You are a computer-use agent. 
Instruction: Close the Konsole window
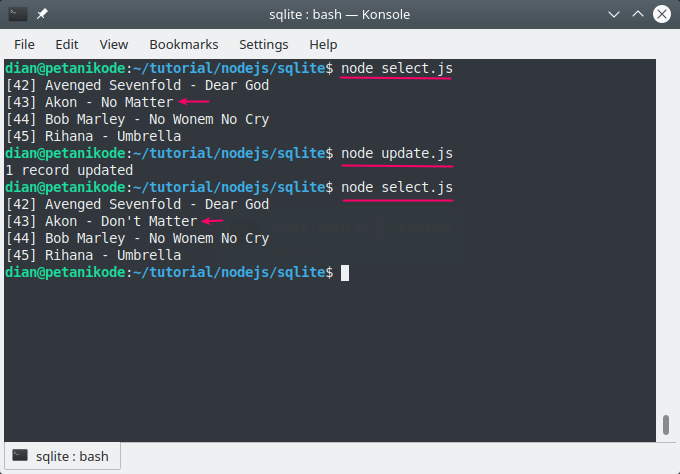click(x=662, y=14)
